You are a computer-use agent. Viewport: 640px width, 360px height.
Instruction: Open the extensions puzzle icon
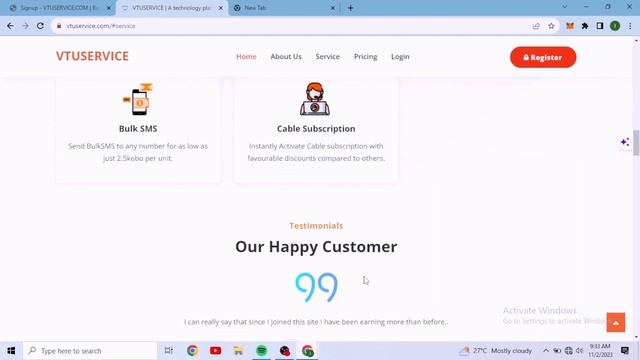[x=585, y=26]
